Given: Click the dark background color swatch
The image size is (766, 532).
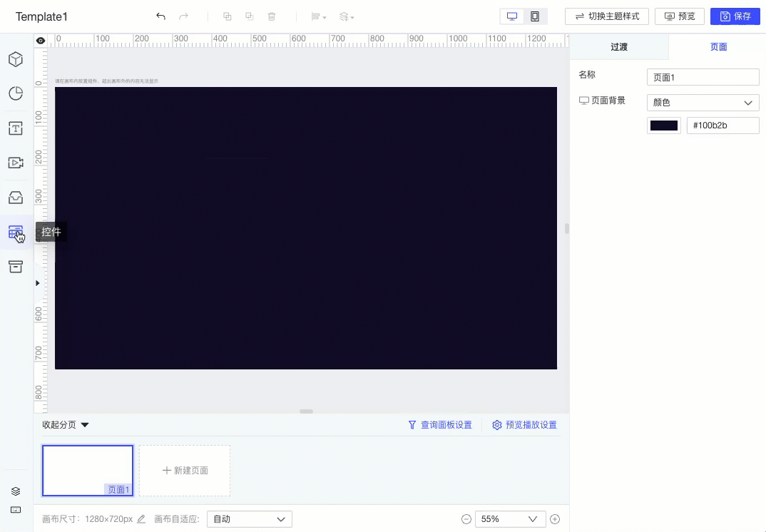Looking at the screenshot, I should 663,125.
